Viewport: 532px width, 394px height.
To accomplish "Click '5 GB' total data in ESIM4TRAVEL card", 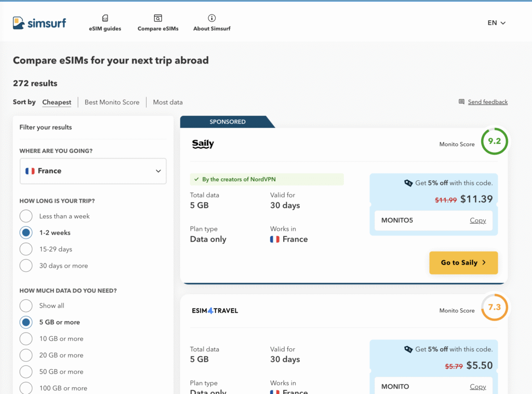I will 199,359.
